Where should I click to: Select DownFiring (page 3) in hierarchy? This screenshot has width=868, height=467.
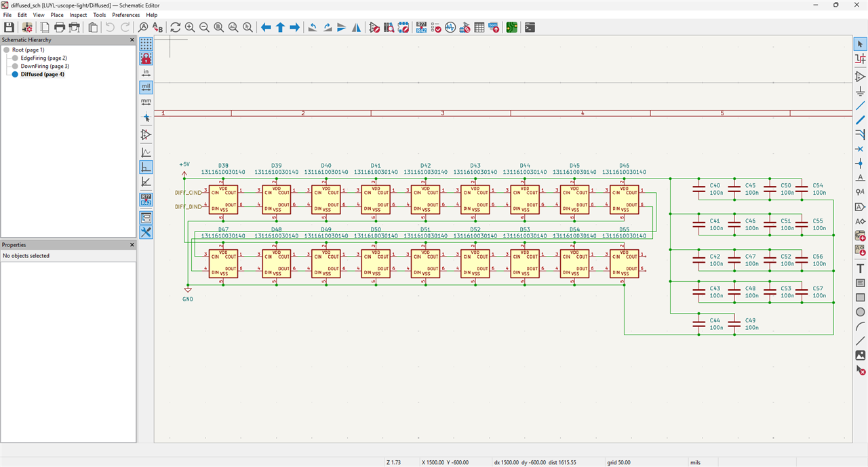45,67
